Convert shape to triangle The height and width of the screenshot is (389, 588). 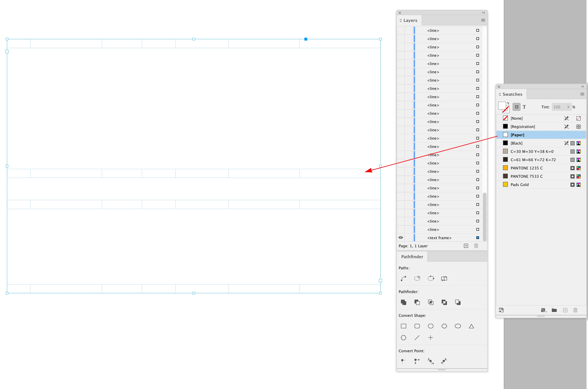pos(471,326)
